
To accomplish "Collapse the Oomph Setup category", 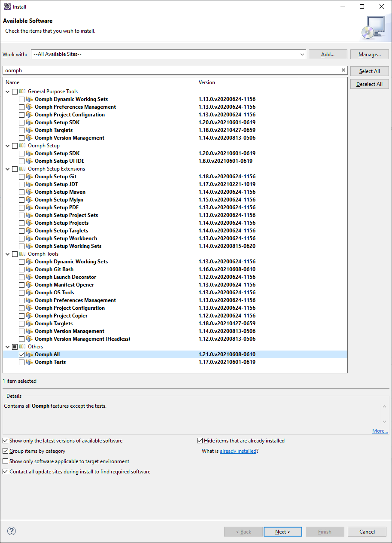I will [8, 146].
